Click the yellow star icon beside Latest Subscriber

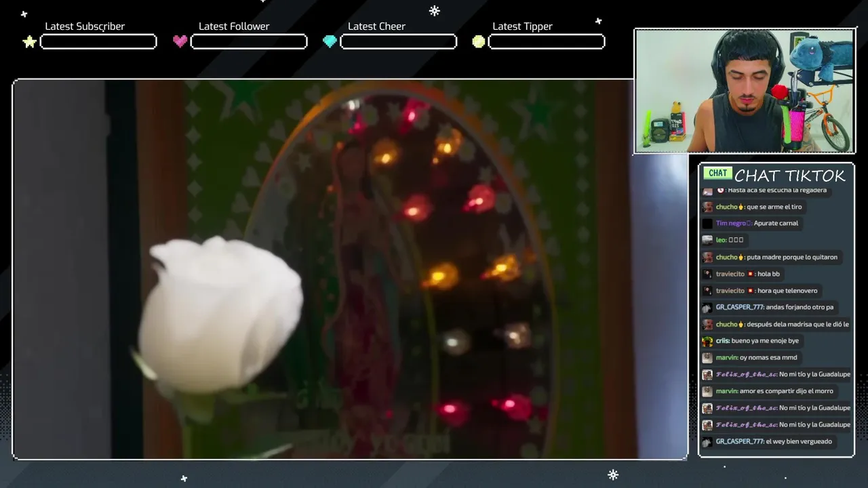30,42
